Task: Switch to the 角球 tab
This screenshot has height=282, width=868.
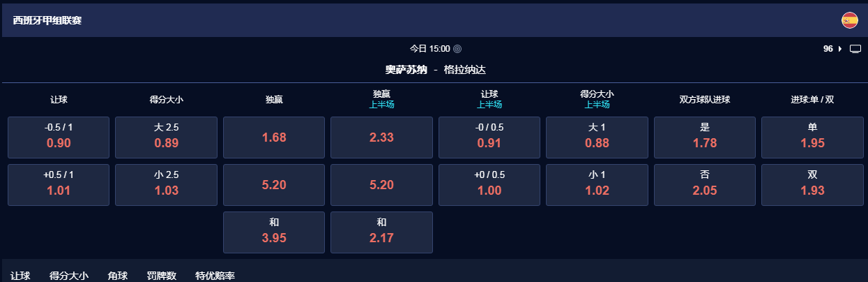Action: pyautogui.click(x=118, y=276)
